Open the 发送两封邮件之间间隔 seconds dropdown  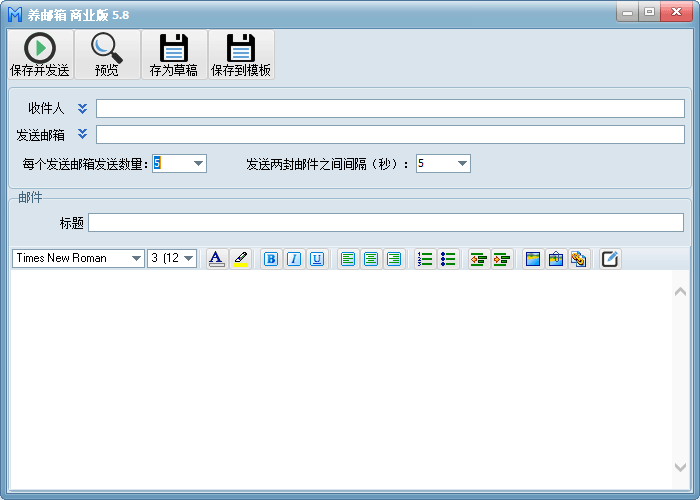(x=462, y=163)
